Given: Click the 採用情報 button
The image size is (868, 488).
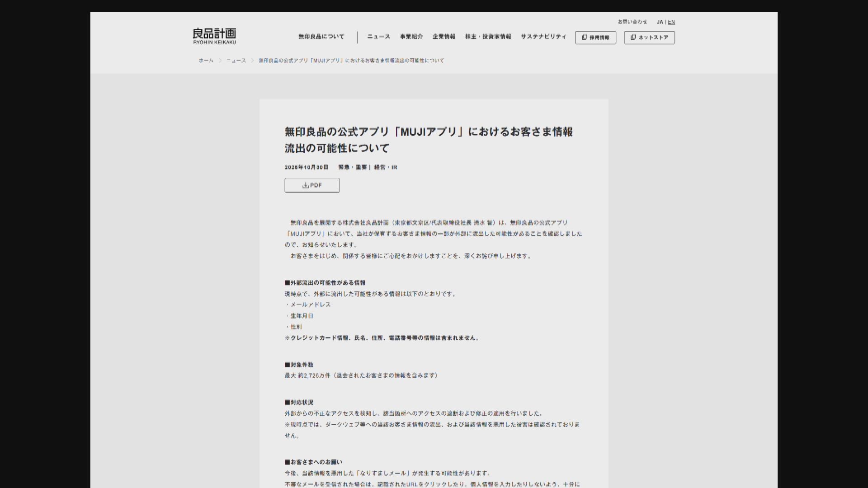Looking at the screenshot, I should point(595,38).
